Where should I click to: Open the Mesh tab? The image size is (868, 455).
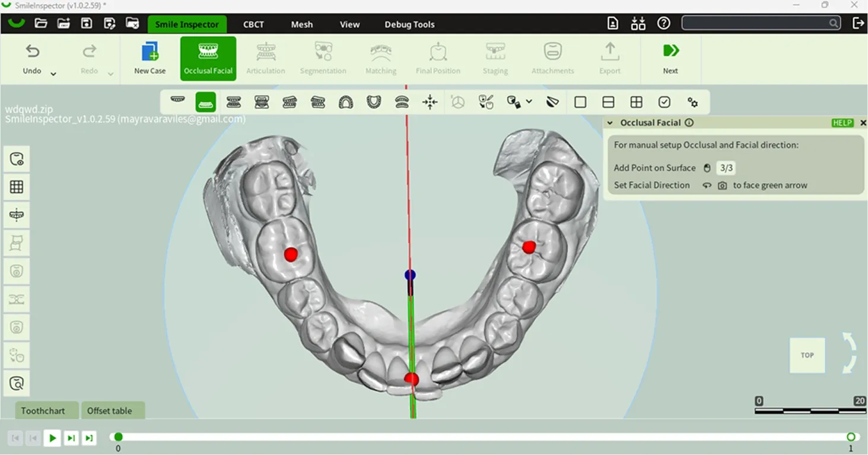[301, 24]
